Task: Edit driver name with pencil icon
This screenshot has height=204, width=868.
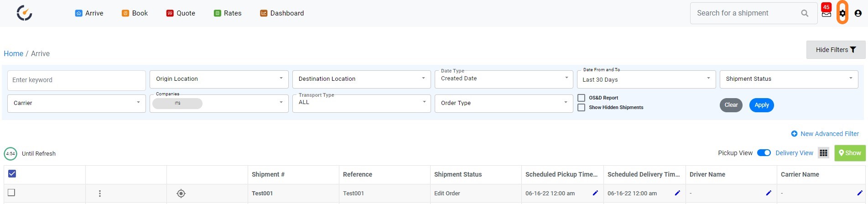Action: [769, 193]
